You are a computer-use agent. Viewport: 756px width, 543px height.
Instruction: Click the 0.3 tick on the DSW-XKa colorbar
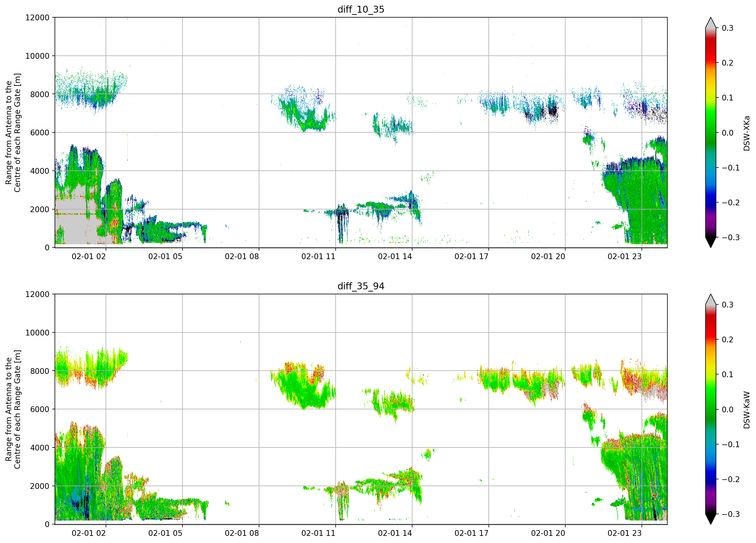727,28
